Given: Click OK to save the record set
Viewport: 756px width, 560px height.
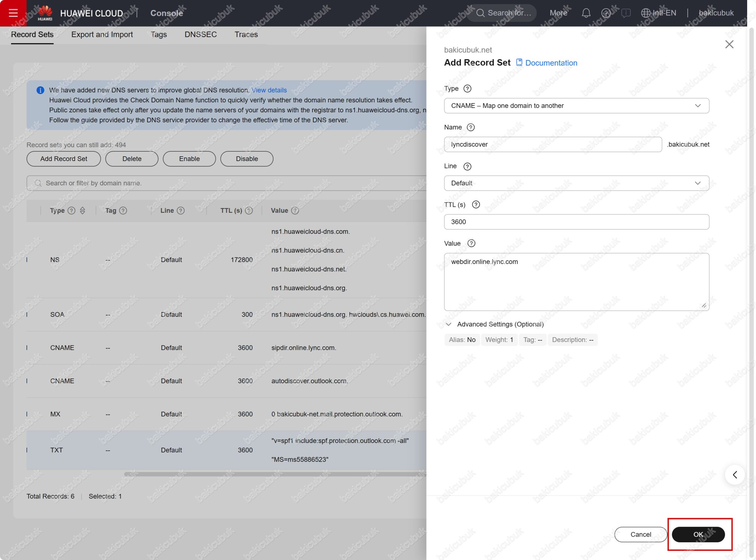Looking at the screenshot, I should point(698,534).
